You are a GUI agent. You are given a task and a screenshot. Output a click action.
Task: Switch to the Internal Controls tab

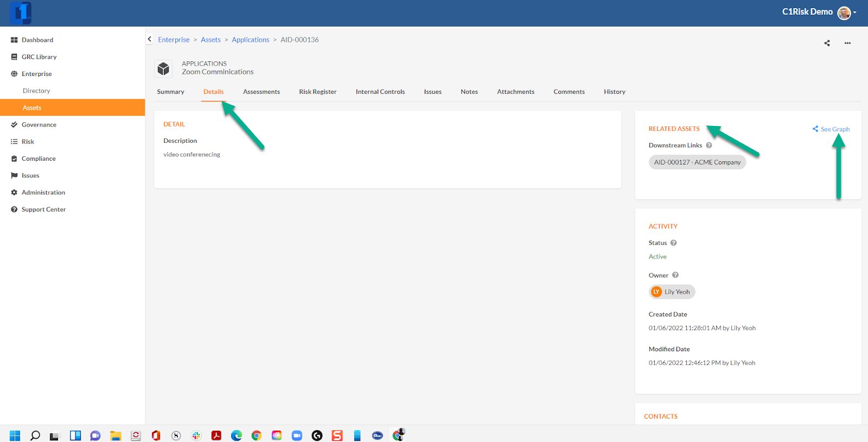(380, 92)
